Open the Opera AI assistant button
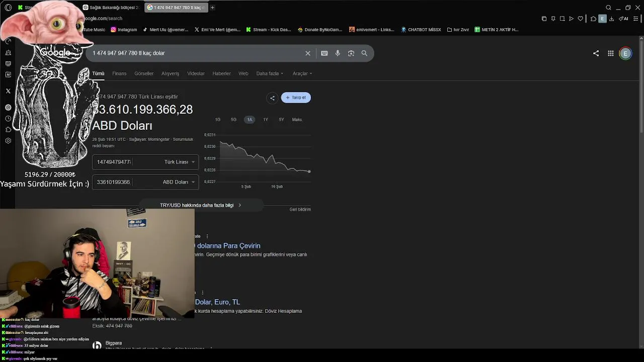 click(623, 19)
